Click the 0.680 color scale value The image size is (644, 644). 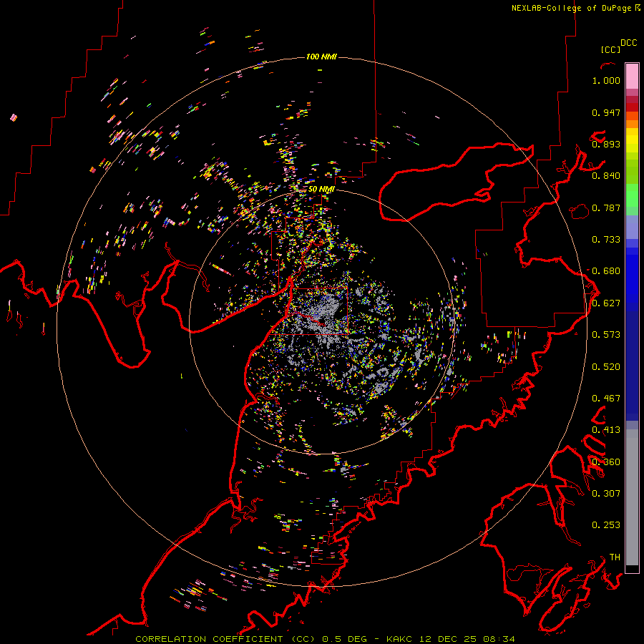(606, 271)
